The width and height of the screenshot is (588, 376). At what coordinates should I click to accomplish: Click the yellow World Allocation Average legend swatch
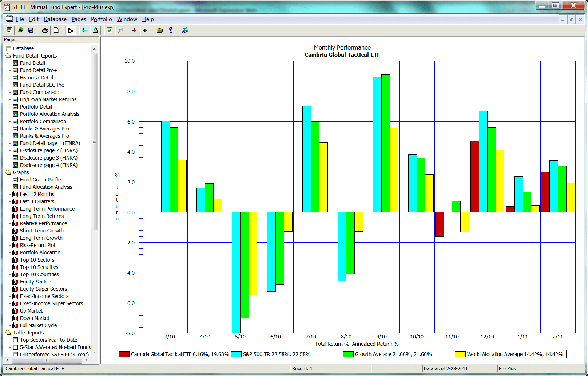(460, 354)
